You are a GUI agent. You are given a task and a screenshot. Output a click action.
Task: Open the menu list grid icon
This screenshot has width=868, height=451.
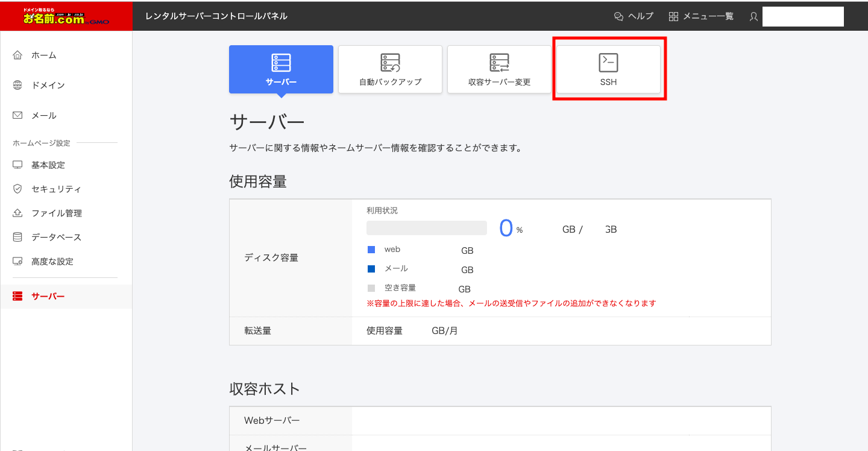pyautogui.click(x=673, y=16)
